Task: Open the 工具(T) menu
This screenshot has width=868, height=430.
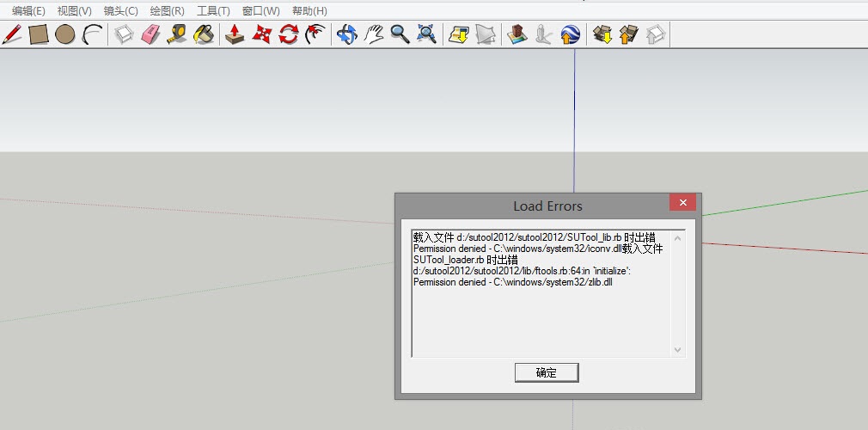Action: click(213, 11)
